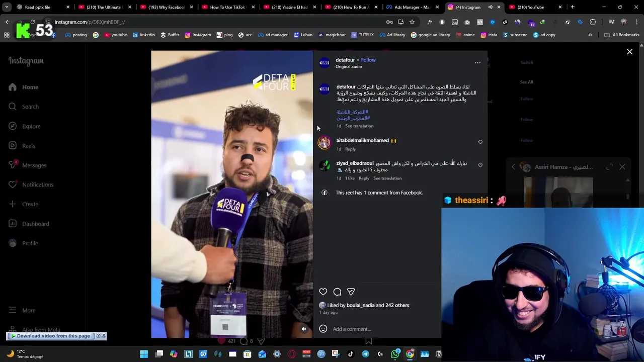Share the reel with paper plane icon
Image resolution: width=644 pixels, height=362 pixels.
(351, 292)
